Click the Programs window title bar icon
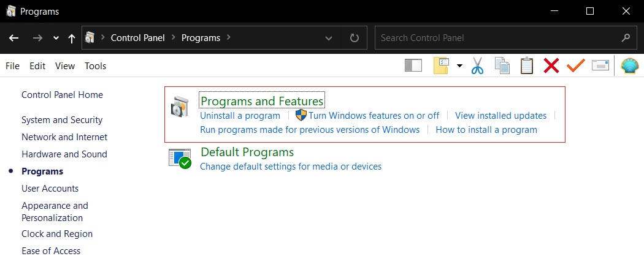Screen dimensions: 644x259 point(11,11)
